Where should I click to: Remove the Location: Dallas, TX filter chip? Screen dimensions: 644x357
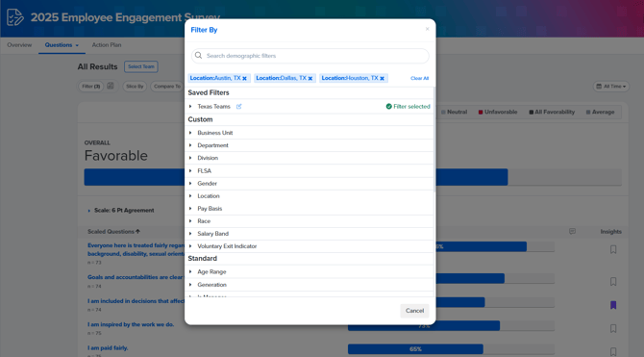[x=310, y=78]
